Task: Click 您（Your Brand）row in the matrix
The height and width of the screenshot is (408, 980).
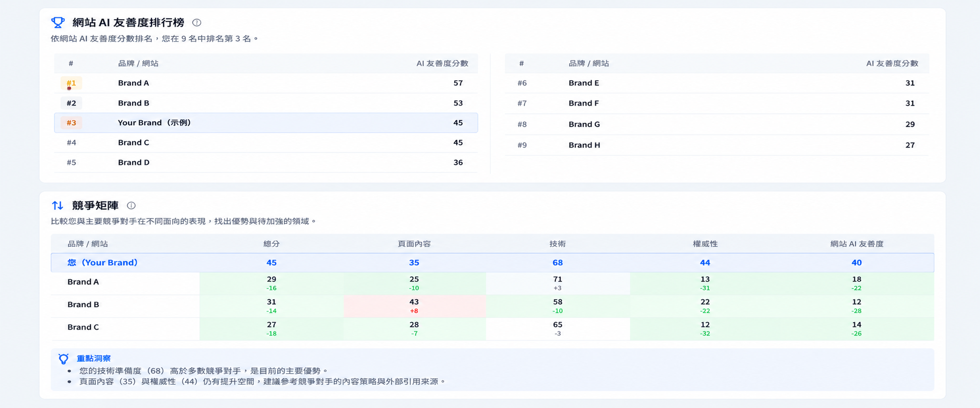Action: coord(492,263)
